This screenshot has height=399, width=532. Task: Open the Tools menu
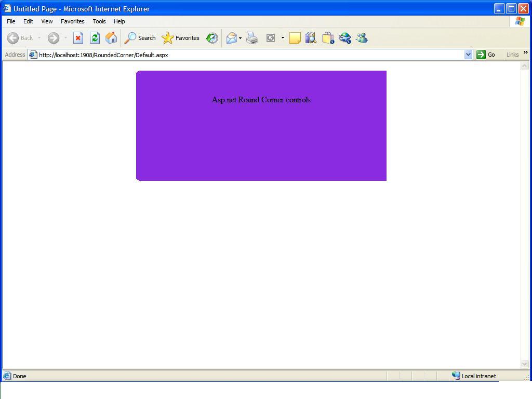tap(99, 21)
